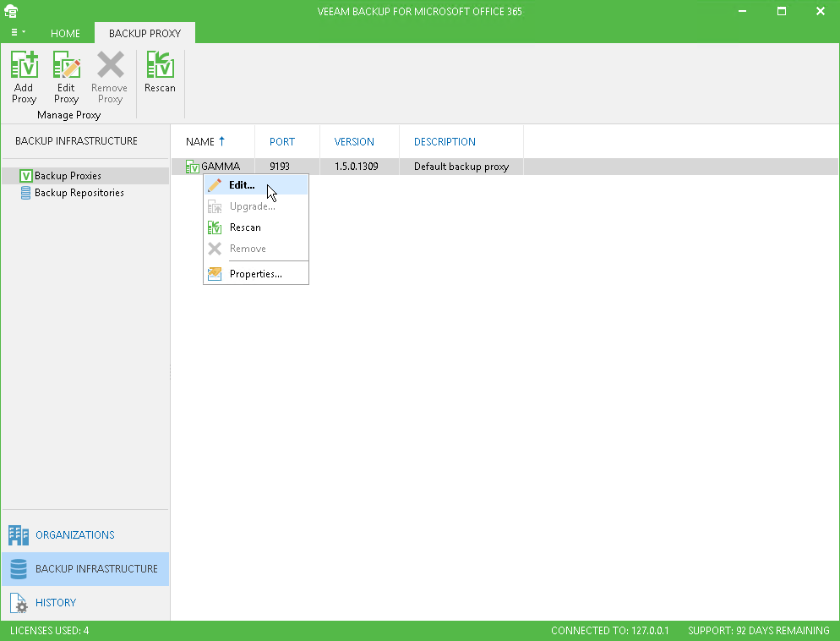
Task: Click CONNECTED TO: 127.0.0.1 status text
Action: [x=609, y=630]
